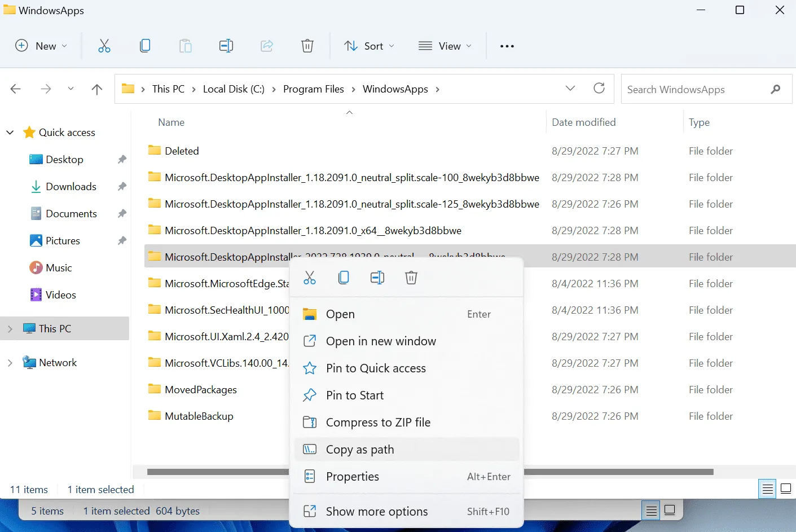Unpin the Downloads quick access pin

(122, 187)
